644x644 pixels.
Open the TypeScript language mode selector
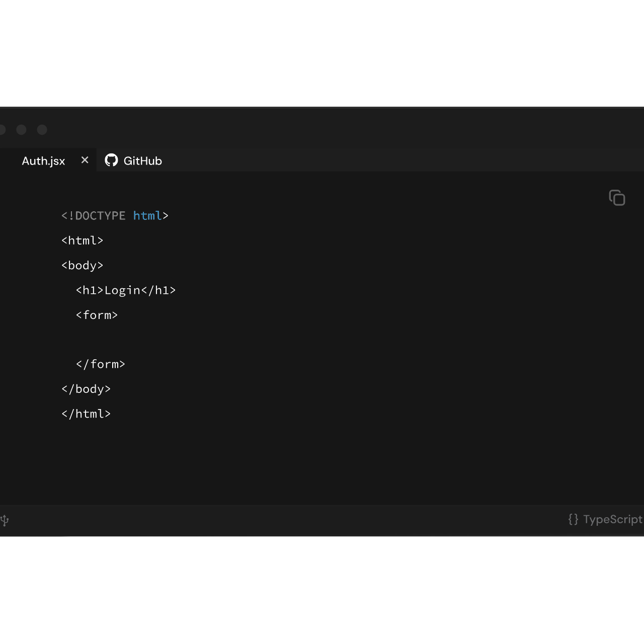point(605,519)
